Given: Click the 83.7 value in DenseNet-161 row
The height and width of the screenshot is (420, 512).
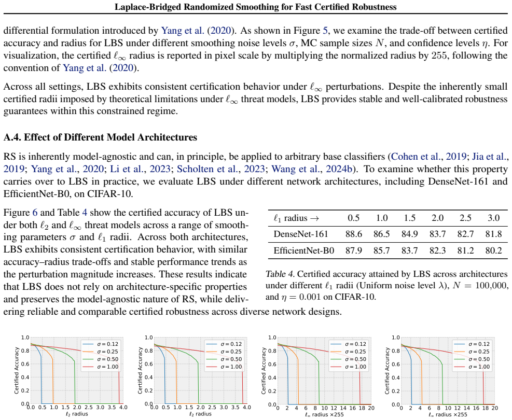Looking at the screenshot, I should [437, 234].
